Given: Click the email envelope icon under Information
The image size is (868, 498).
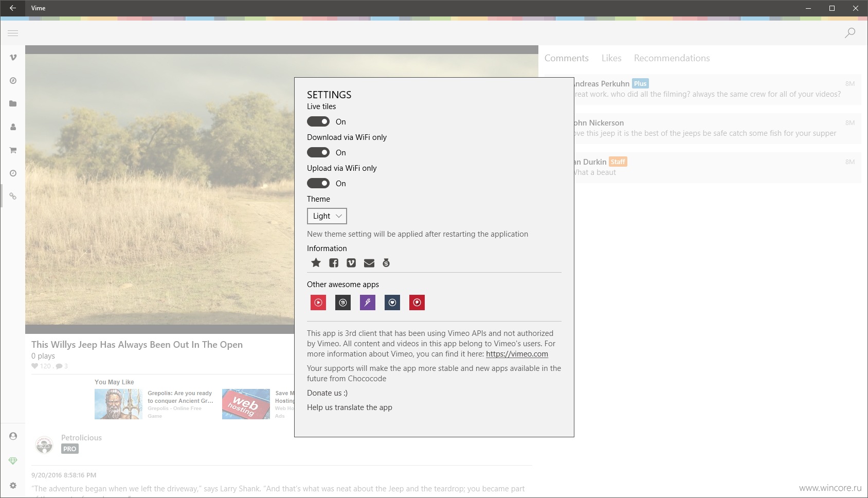Looking at the screenshot, I should click(369, 263).
